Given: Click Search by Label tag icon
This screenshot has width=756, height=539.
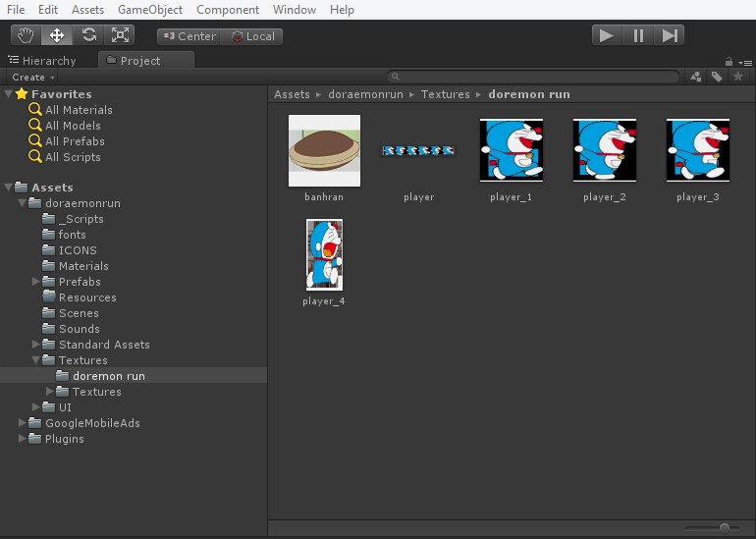Looking at the screenshot, I should click(x=717, y=77).
